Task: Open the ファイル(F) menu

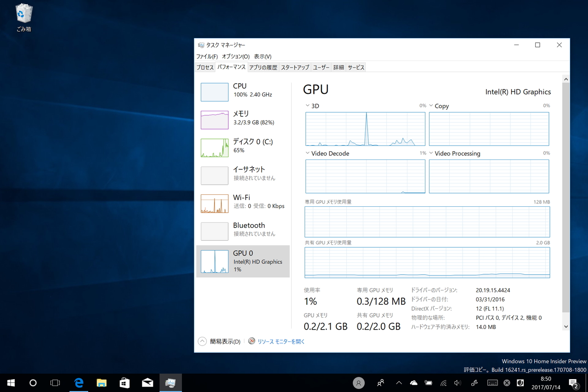Action: click(x=207, y=57)
